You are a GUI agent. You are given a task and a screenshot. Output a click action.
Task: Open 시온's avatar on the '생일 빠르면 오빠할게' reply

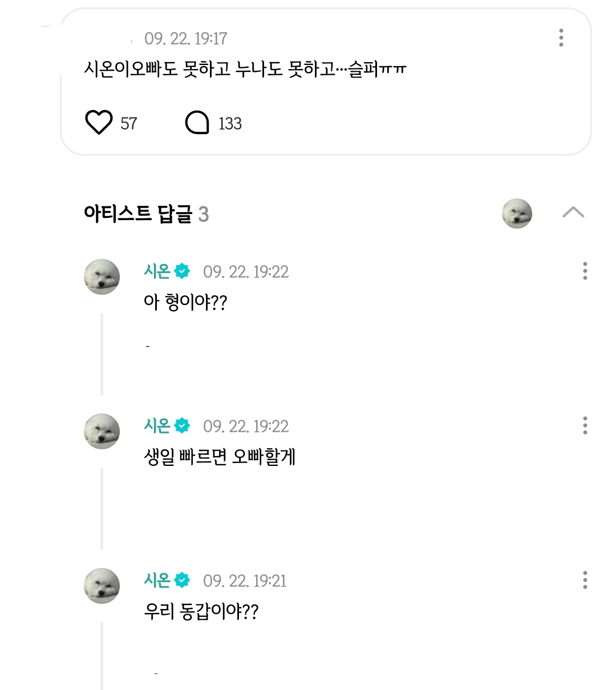pos(102,431)
